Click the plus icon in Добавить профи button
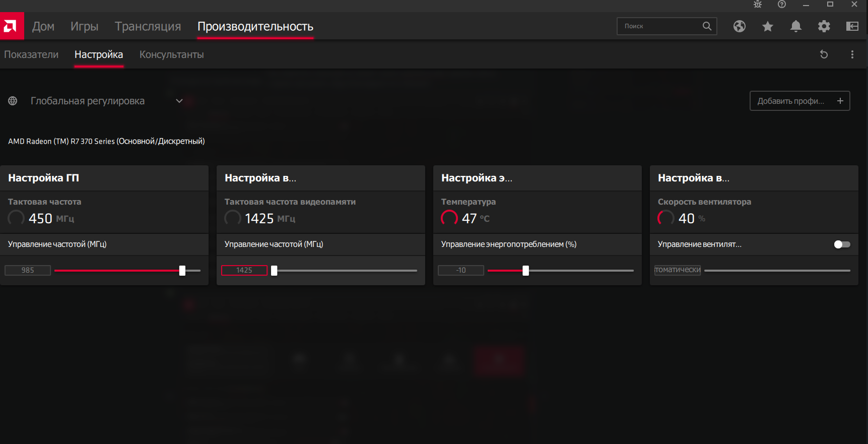This screenshot has width=868, height=444. pos(840,101)
